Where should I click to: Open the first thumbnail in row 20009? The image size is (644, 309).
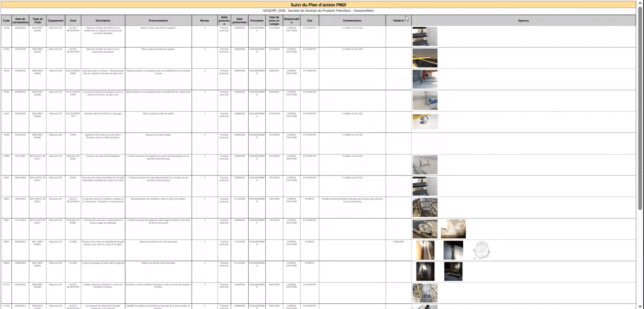coord(425,272)
